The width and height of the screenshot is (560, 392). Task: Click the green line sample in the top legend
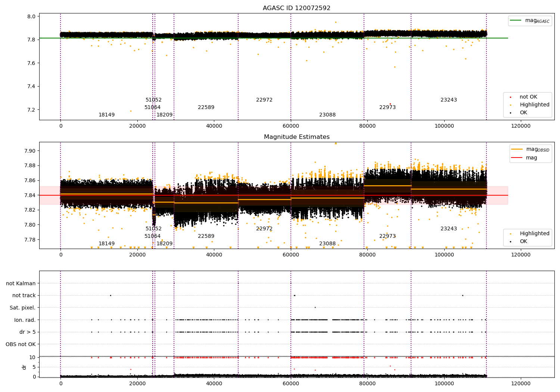[x=516, y=21]
